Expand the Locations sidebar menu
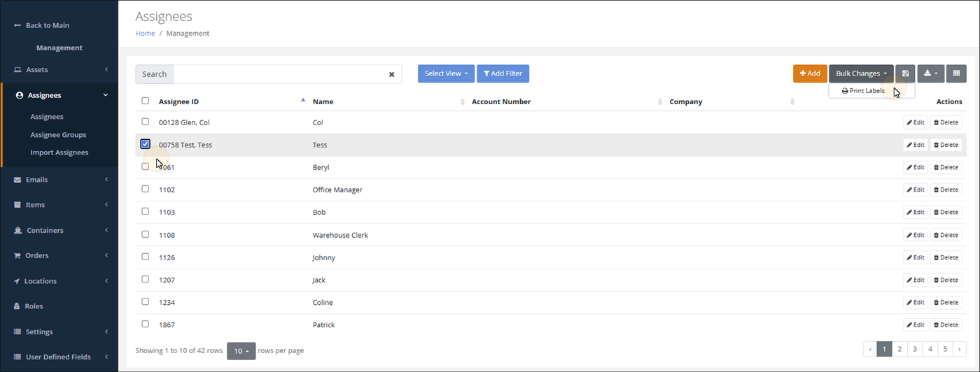The image size is (980, 372). tap(106, 281)
